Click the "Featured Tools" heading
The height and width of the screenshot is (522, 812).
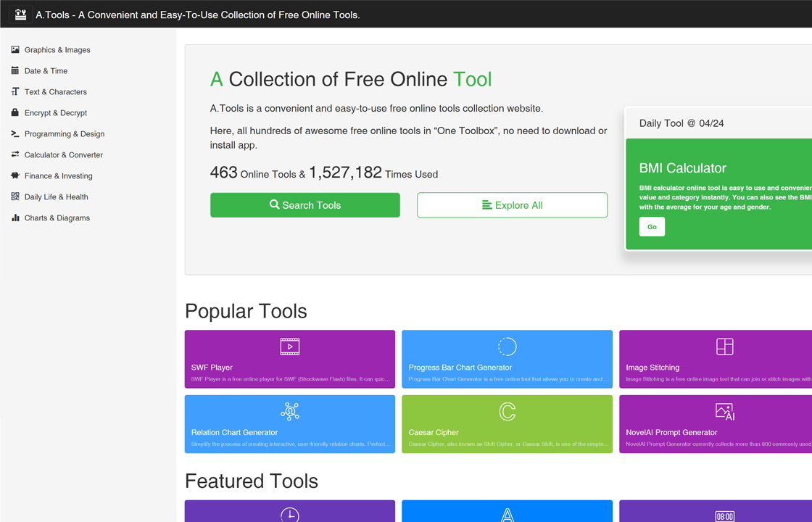251,481
